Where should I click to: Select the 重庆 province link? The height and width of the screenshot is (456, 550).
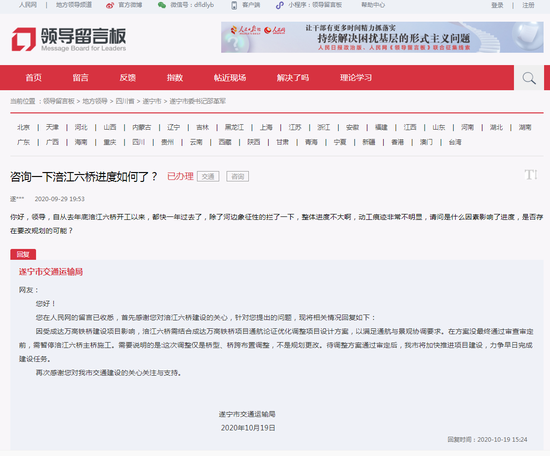pyautogui.click(x=110, y=142)
